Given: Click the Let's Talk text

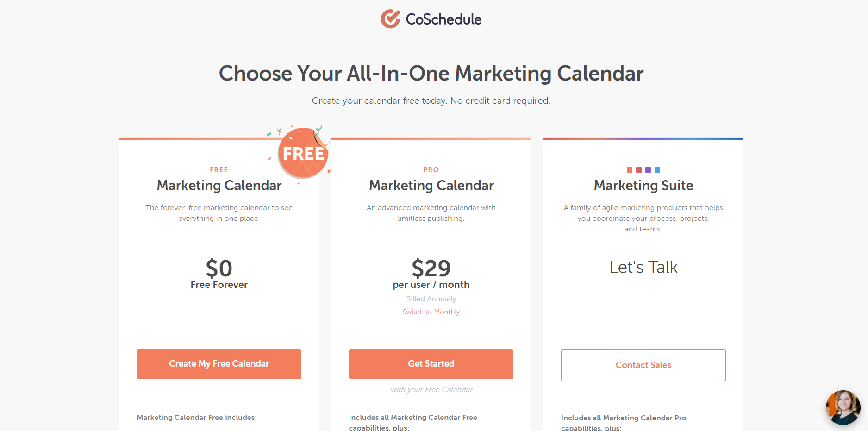Looking at the screenshot, I should point(643,267).
